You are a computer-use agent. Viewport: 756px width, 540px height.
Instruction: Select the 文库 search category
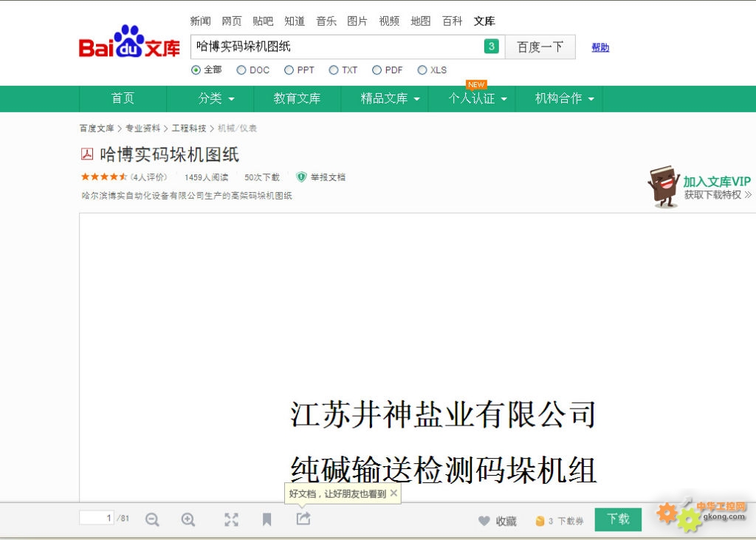click(x=484, y=21)
